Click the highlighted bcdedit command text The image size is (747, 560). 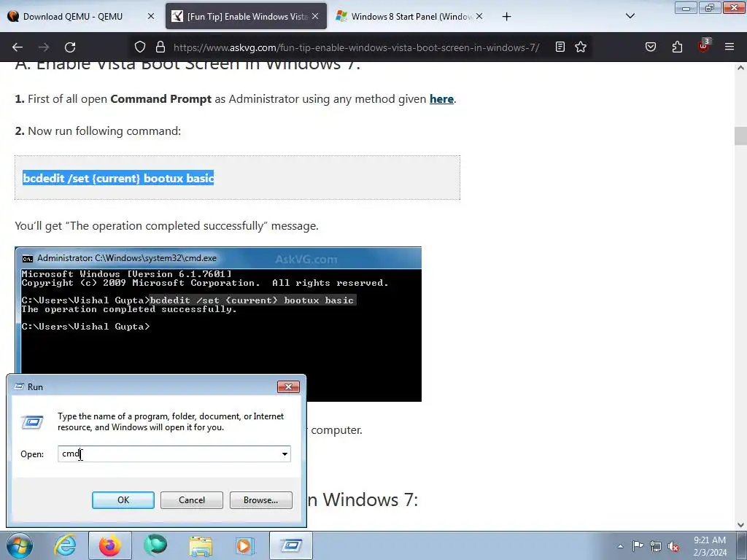[x=118, y=178]
